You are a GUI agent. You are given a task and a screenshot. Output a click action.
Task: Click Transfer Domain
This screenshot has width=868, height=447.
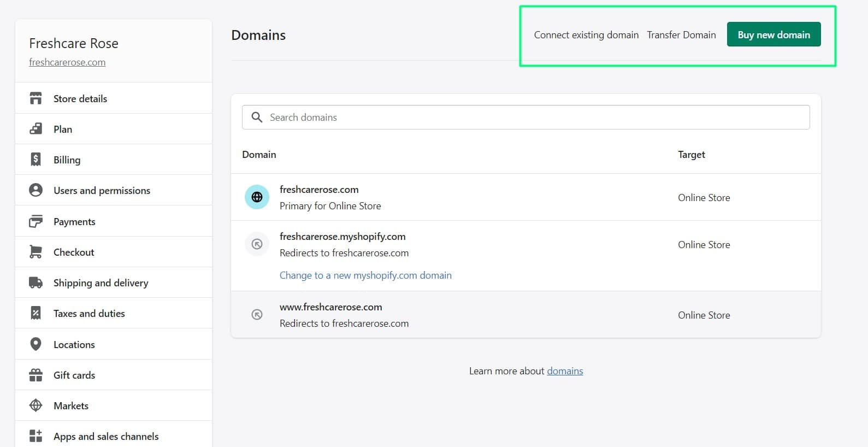pyautogui.click(x=681, y=34)
